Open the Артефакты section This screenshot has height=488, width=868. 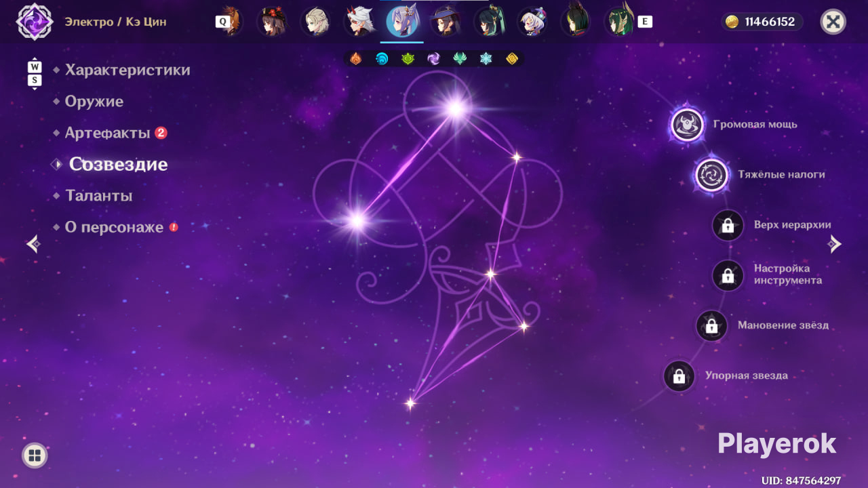107,133
